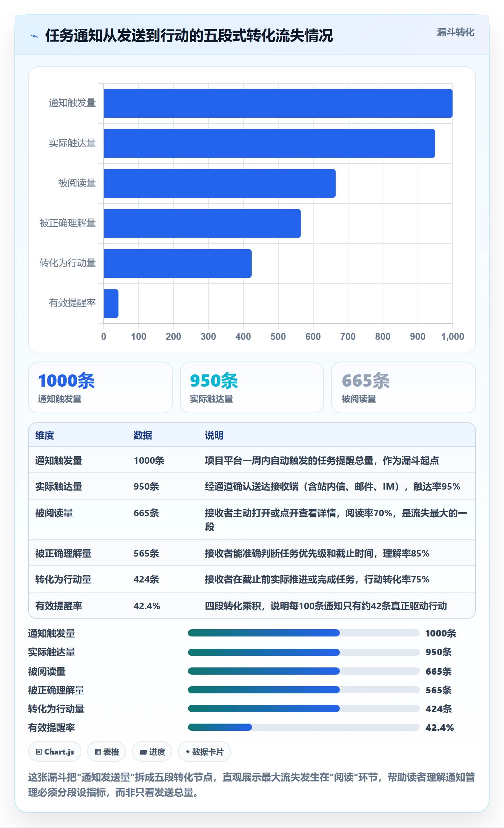
Task: Click the 转化为行动量 progress bar
Action: pos(304,708)
